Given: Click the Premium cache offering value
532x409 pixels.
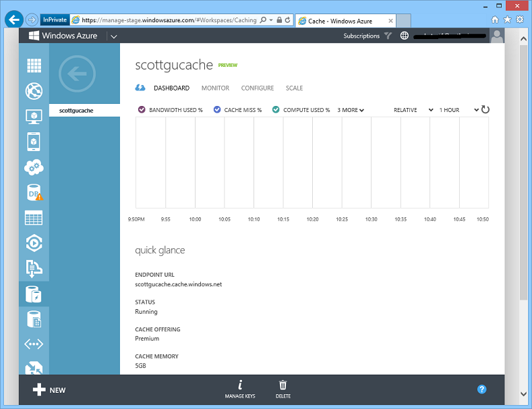Looking at the screenshot, I should (x=147, y=338).
